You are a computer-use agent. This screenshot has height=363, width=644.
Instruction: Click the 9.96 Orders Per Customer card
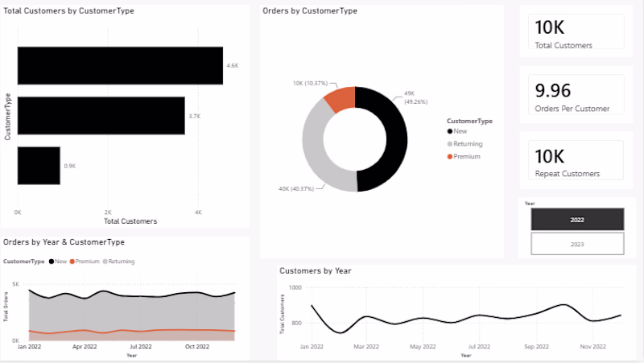(x=576, y=94)
